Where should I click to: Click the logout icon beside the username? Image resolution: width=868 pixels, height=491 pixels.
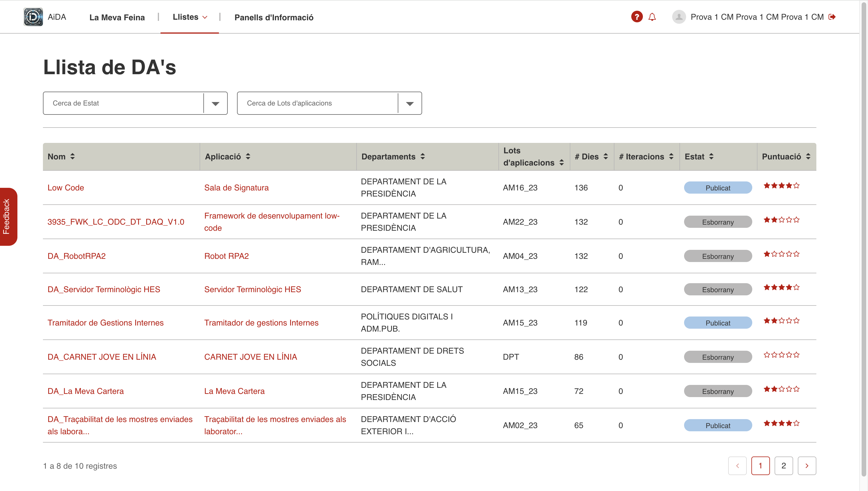click(832, 17)
